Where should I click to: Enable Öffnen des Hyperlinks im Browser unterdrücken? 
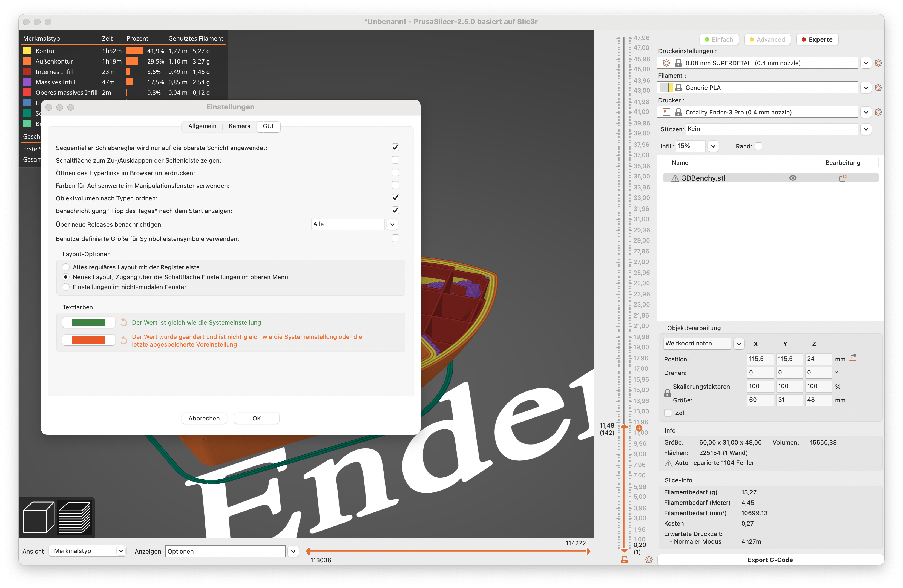395,172
